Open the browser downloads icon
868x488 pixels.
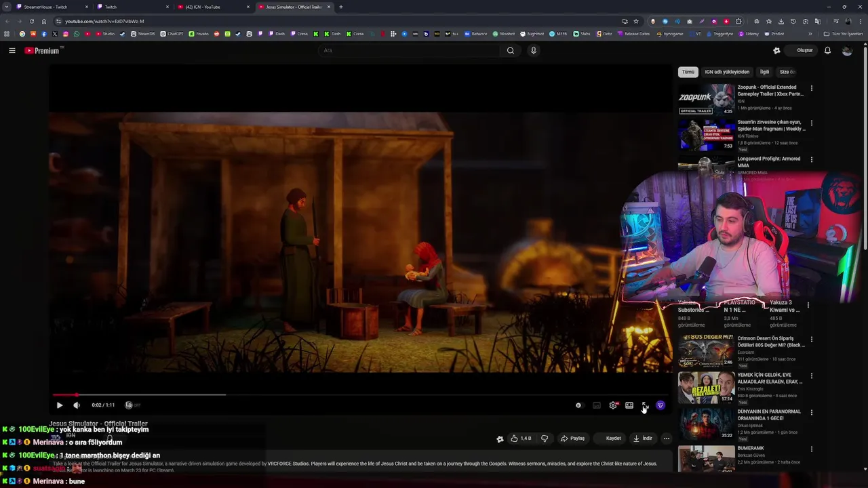[781, 21]
